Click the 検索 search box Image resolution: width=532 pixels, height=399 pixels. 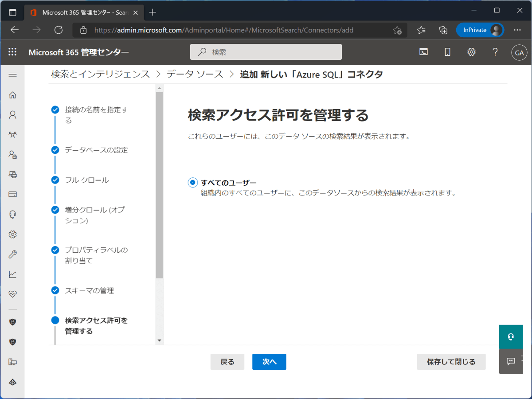(x=266, y=52)
